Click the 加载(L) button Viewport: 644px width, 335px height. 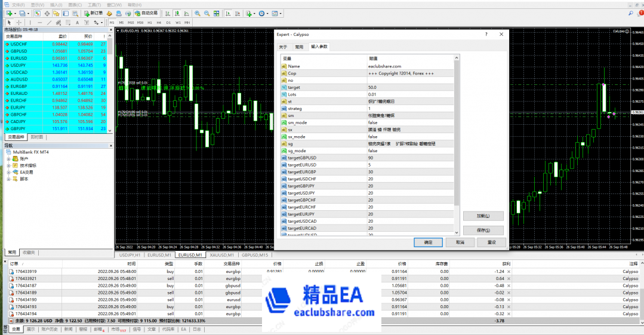pyautogui.click(x=483, y=216)
